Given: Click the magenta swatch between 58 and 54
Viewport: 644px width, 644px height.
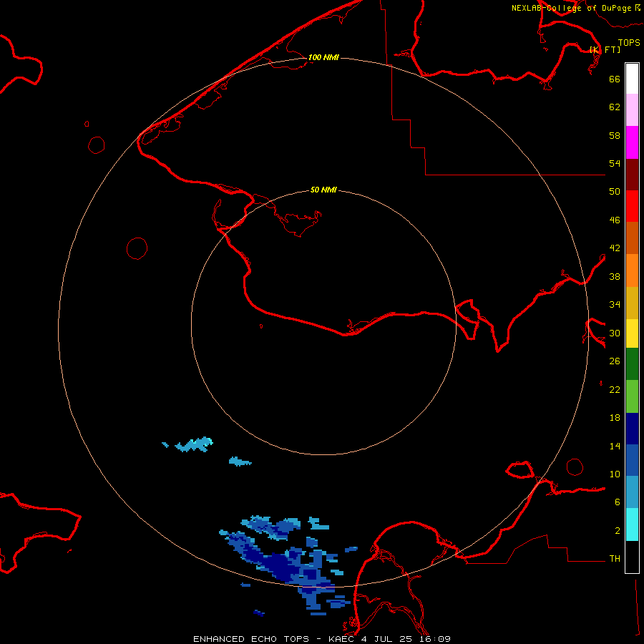Looking at the screenshot, I should click(632, 142).
